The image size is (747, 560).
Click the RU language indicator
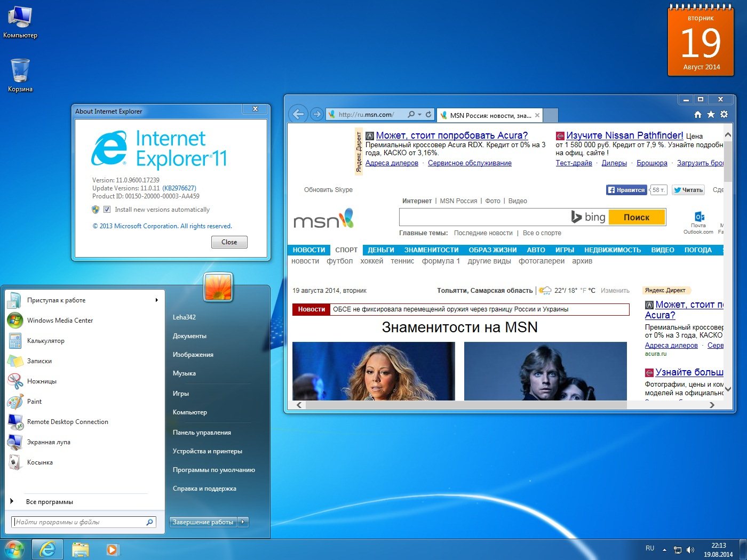[x=650, y=548]
